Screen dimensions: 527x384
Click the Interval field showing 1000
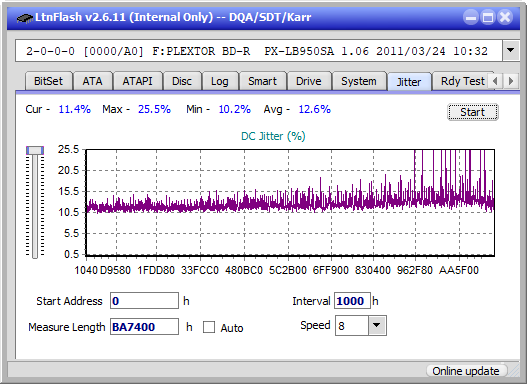352,301
